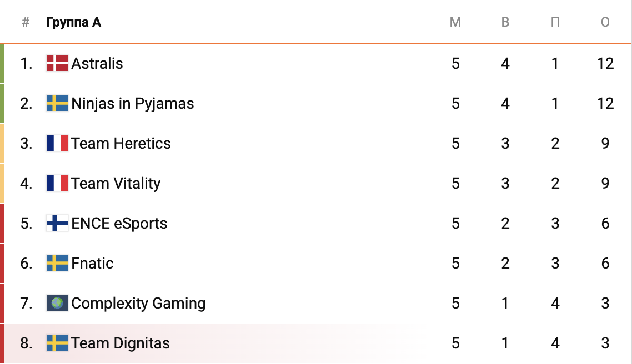632x364 pixels.
Task: Open the Astralis team link
Action: tap(97, 63)
